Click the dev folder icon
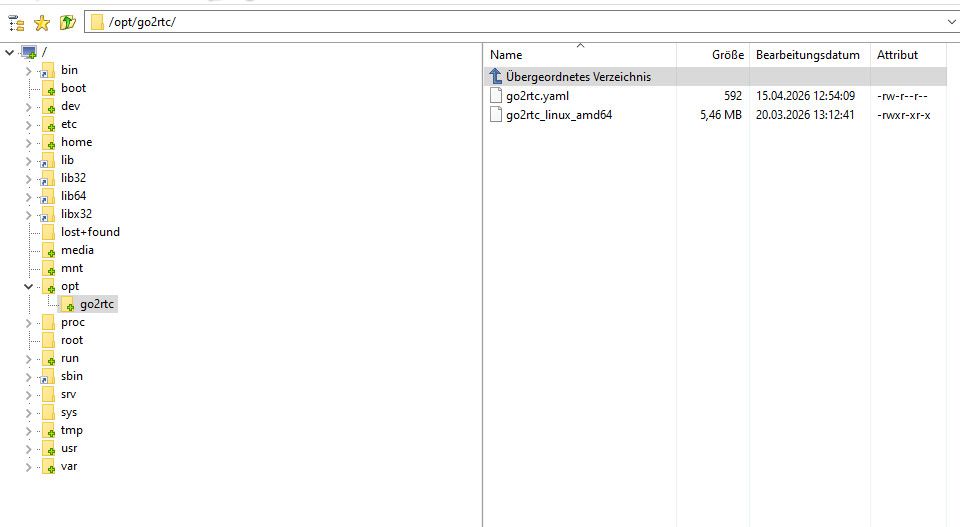The width and height of the screenshot is (960, 527). [x=48, y=107]
